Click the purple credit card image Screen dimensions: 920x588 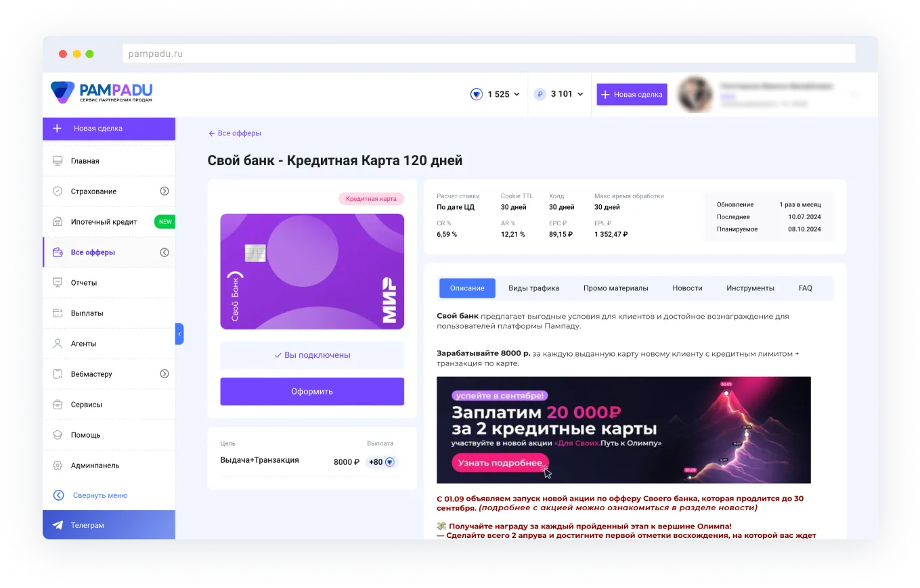tap(311, 271)
